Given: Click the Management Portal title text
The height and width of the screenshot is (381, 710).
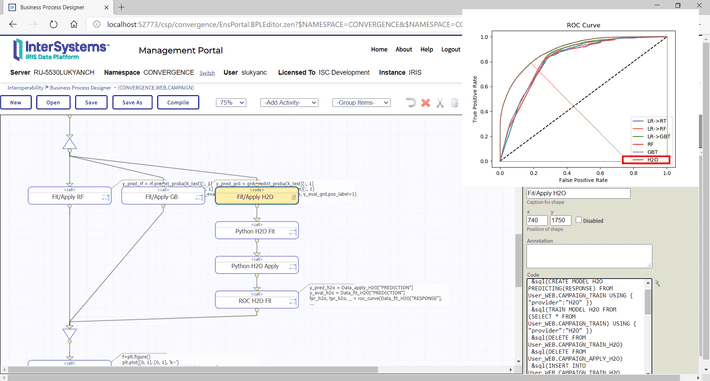Looking at the screenshot, I should point(181,50).
